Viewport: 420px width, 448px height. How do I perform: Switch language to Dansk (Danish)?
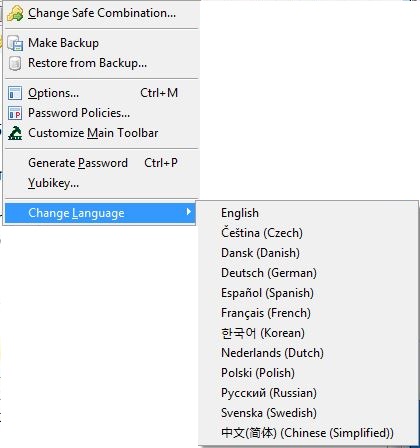pos(308,253)
